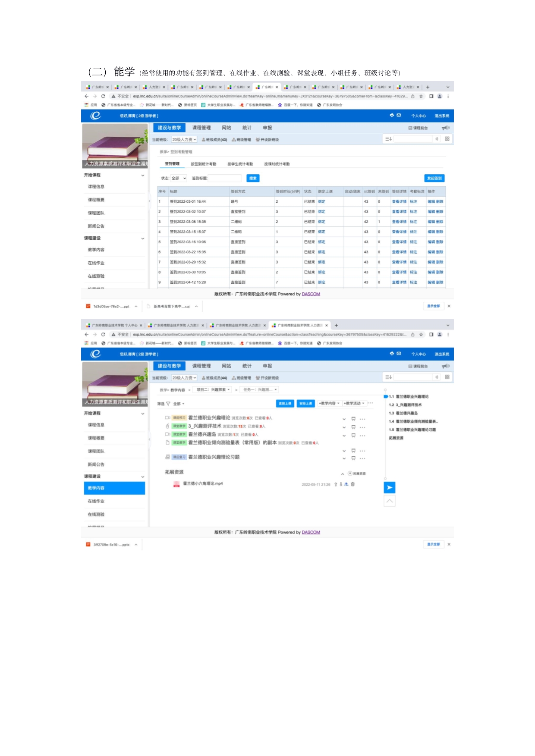Click 个人中心 in lower screenshot header
Screen dimensions: 535x756
[x=419, y=354]
